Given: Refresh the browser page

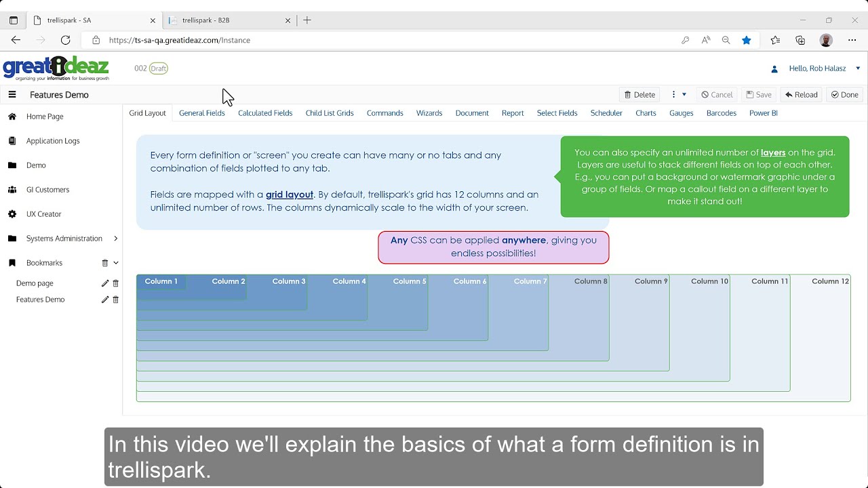Looking at the screenshot, I should (x=65, y=40).
